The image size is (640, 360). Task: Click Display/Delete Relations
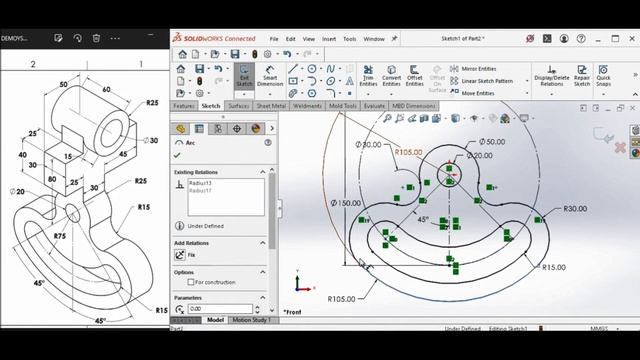[551, 76]
